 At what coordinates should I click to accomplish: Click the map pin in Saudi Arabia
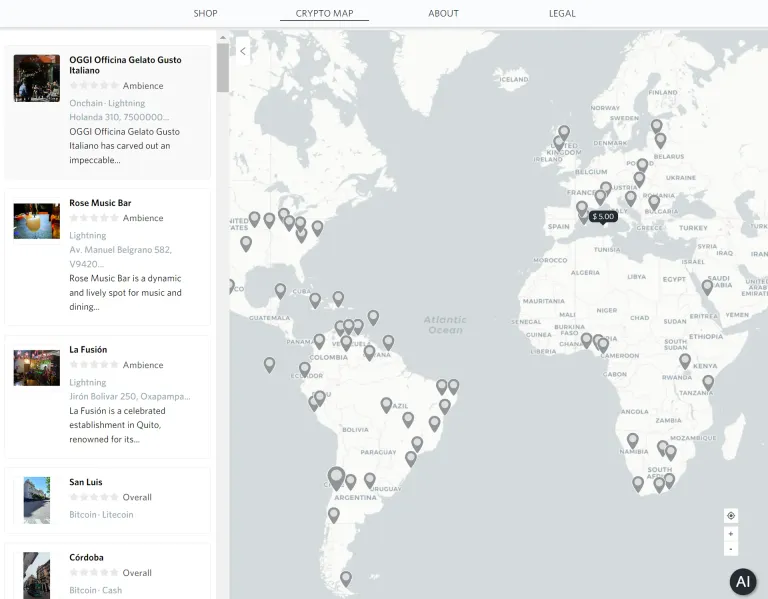[707, 288]
